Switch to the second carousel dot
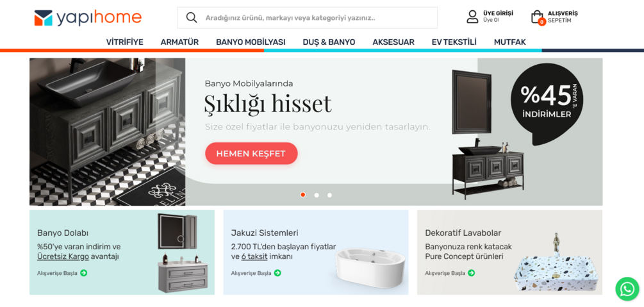 [x=317, y=195]
